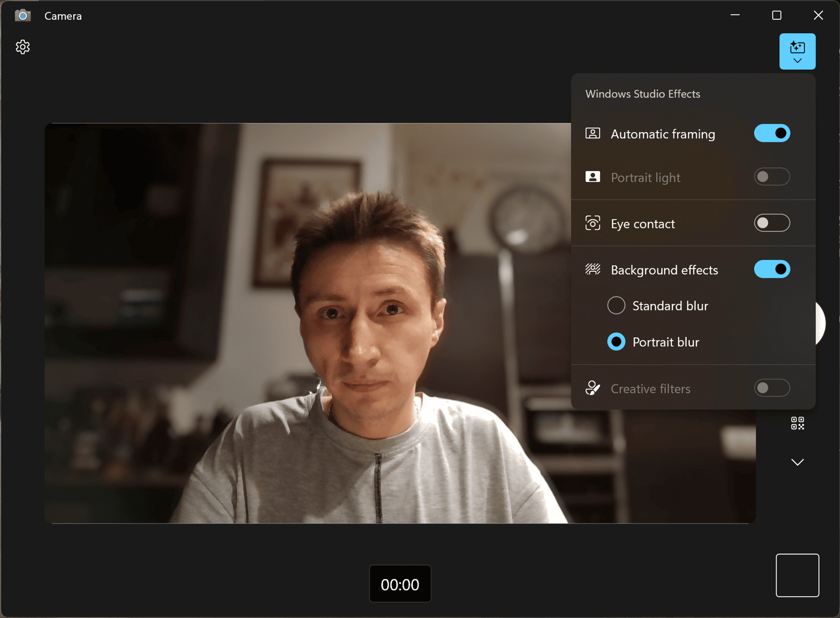Click the Portrait light icon
The image size is (840, 618).
point(592,177)
